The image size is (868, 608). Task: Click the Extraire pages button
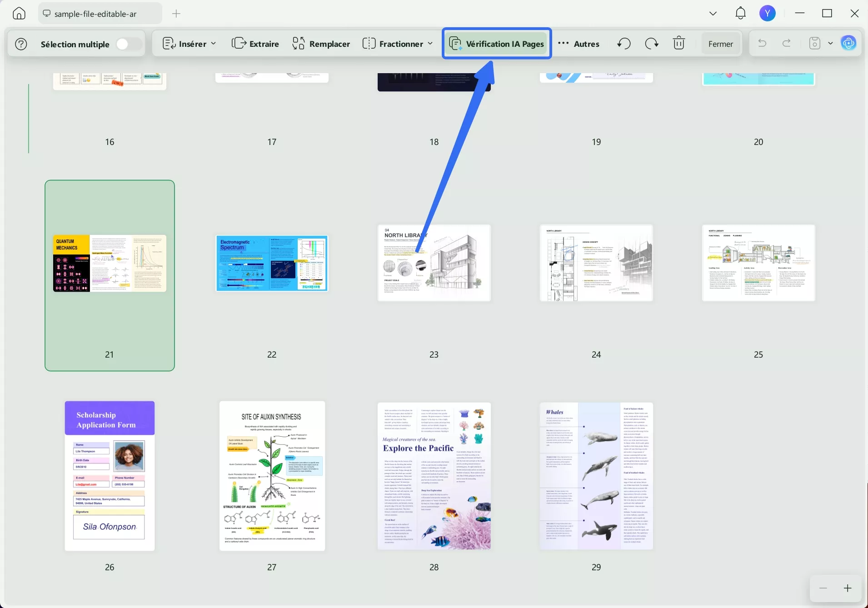click(255, 44)
